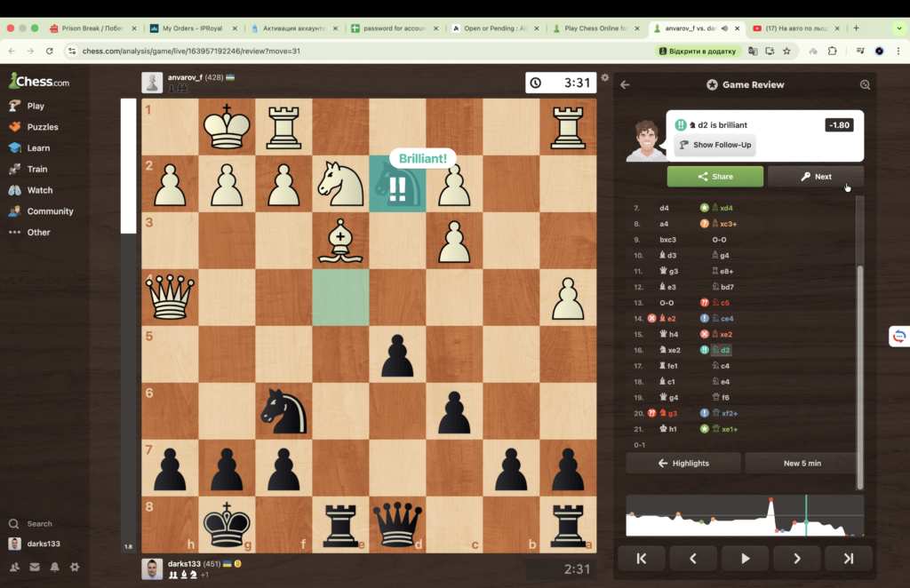Click the Next button in Game Review
The width and height of the screenshot is (910, 588).
pos(816,176)
